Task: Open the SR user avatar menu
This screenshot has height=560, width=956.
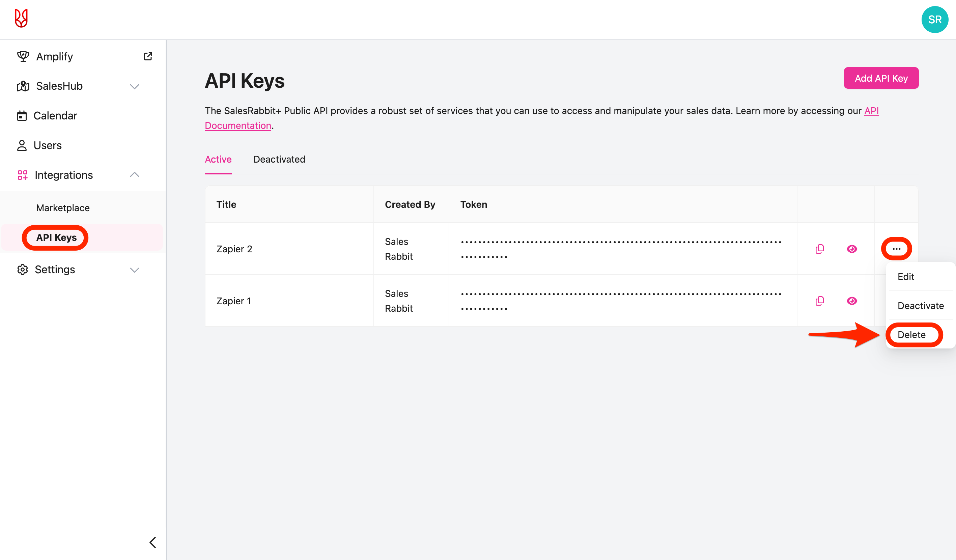Action: [x=934, y=20]
